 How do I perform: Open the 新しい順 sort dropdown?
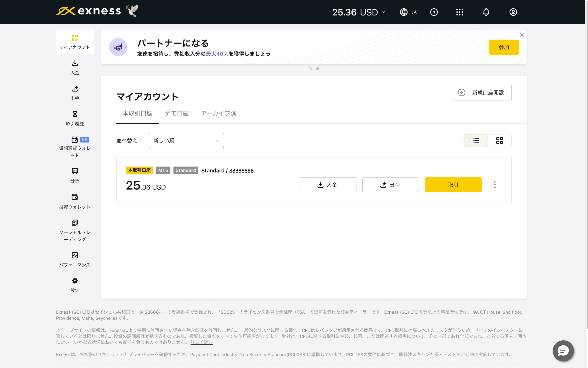tap(186, 140)
